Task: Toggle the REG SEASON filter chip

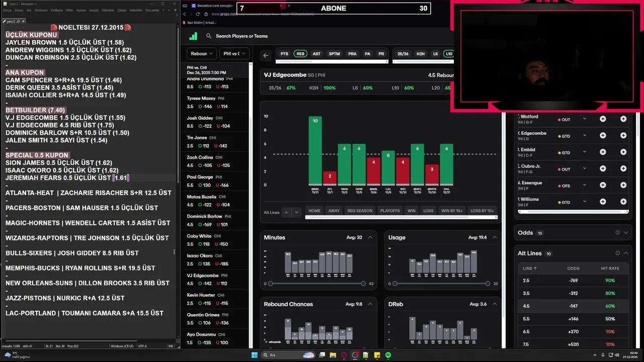Action: pos(360,211)
